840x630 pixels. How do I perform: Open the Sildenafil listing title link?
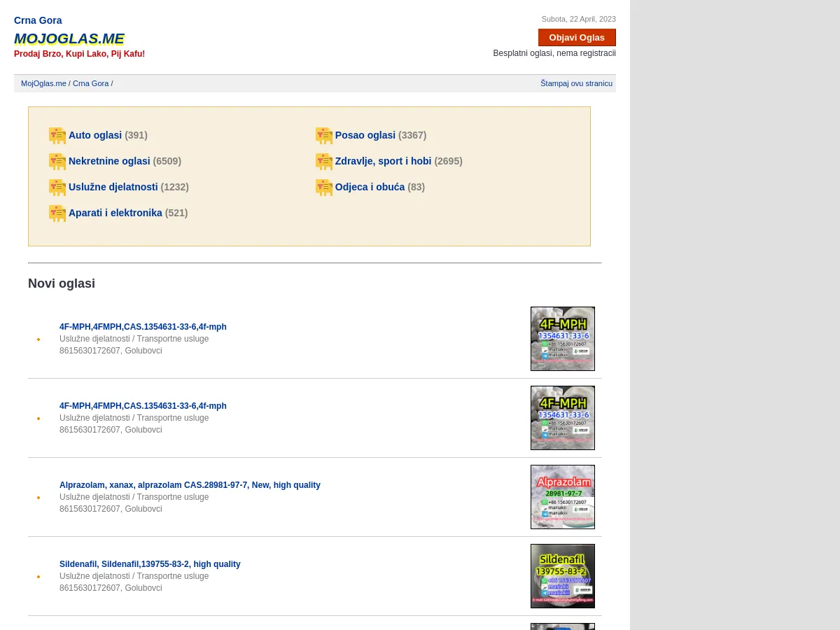(150, 564)
